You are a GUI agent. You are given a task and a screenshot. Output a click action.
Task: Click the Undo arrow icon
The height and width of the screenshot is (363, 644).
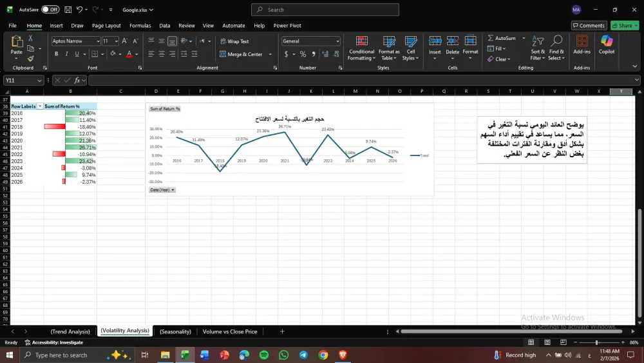pos(80,10)
